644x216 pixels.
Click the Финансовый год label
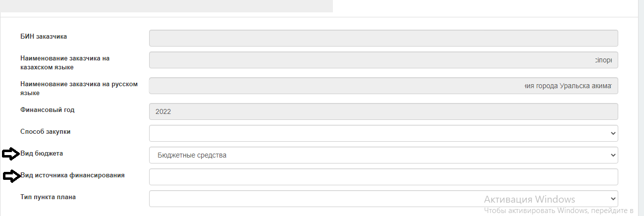[48, 109]
